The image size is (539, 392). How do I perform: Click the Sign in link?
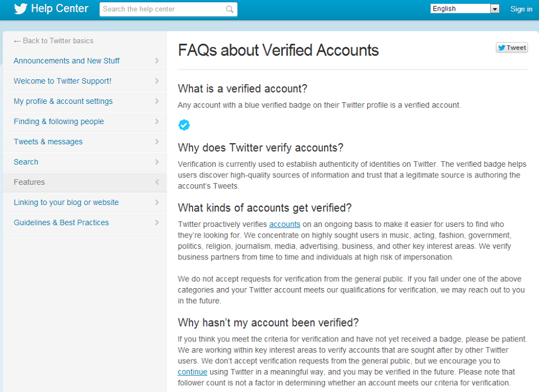(521, 9)
